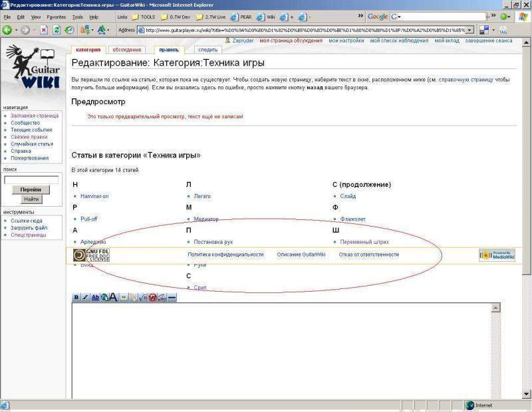Open the PEAR link bookmark

pyautogui.click(x=241, y=17)
